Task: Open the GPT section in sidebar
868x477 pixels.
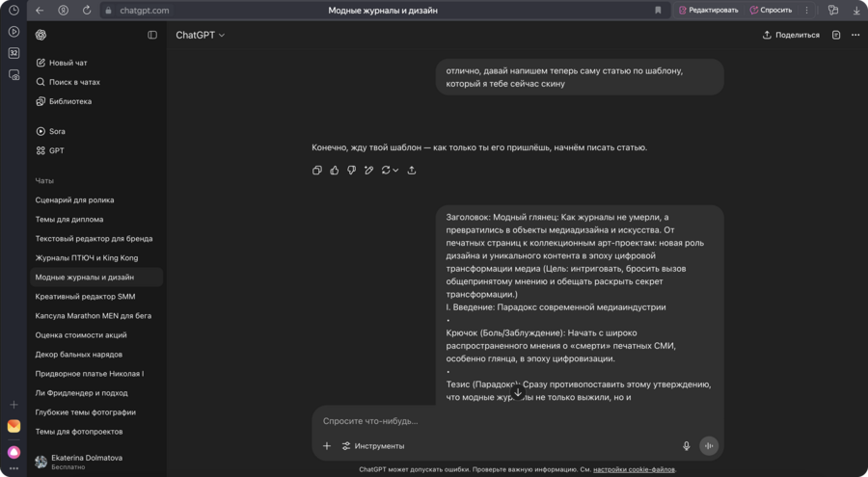Action: point(96,150)
